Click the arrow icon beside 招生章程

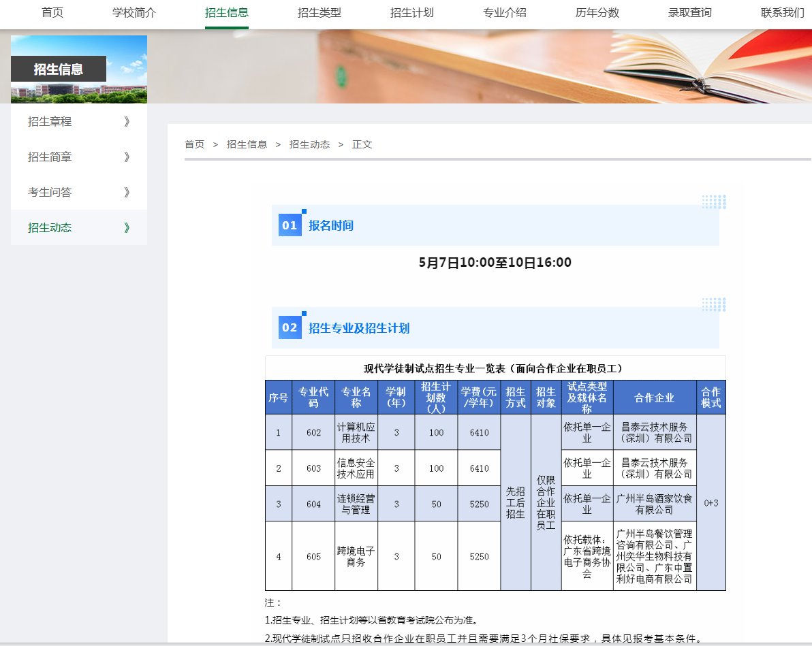pyautogui.click(x=127, y=122)
